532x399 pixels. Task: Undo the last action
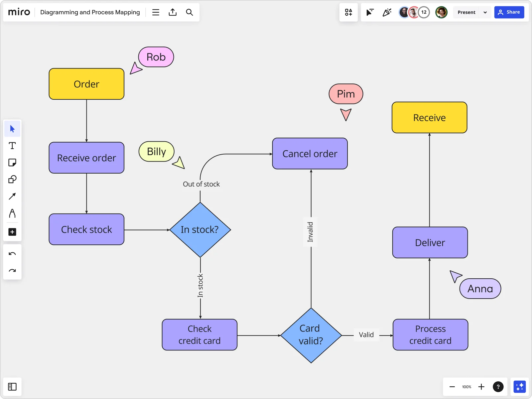click(x=12, y=254)
